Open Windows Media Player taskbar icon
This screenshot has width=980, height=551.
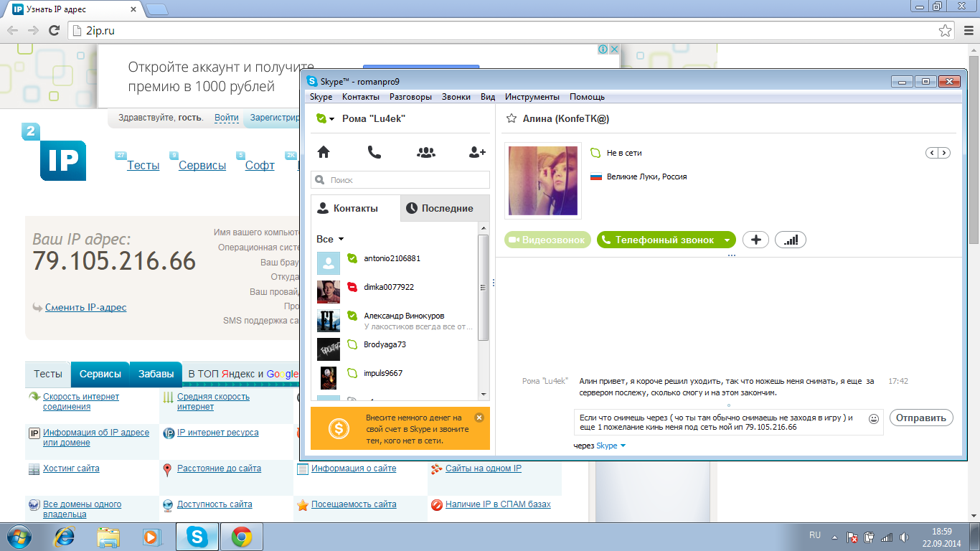pyautogui.click(x=151, y=537)
